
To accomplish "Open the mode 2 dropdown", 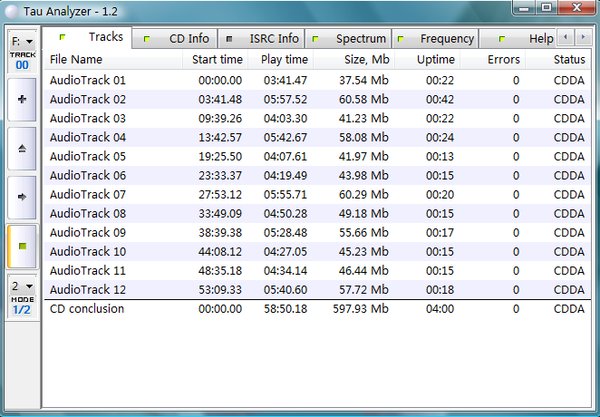I will click(x=22, y=286).
